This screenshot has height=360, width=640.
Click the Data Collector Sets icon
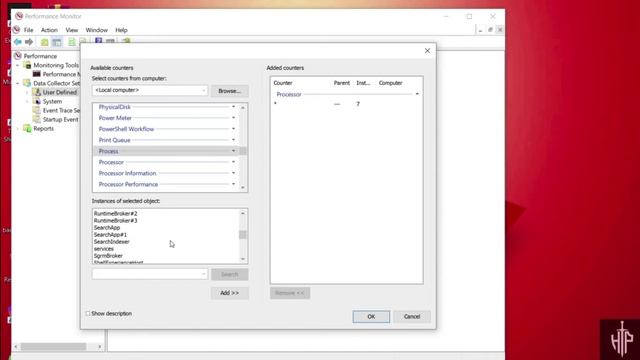click(27, 83)
